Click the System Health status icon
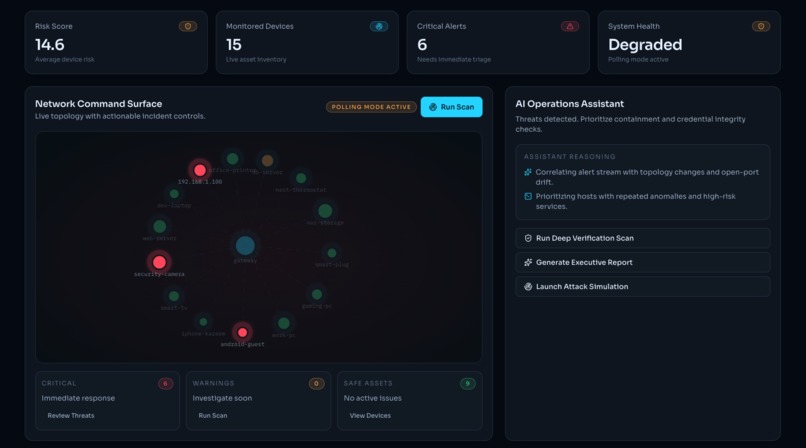Image resolution: width=806 pixels, height=448 pixels. (x=761, y=26)
